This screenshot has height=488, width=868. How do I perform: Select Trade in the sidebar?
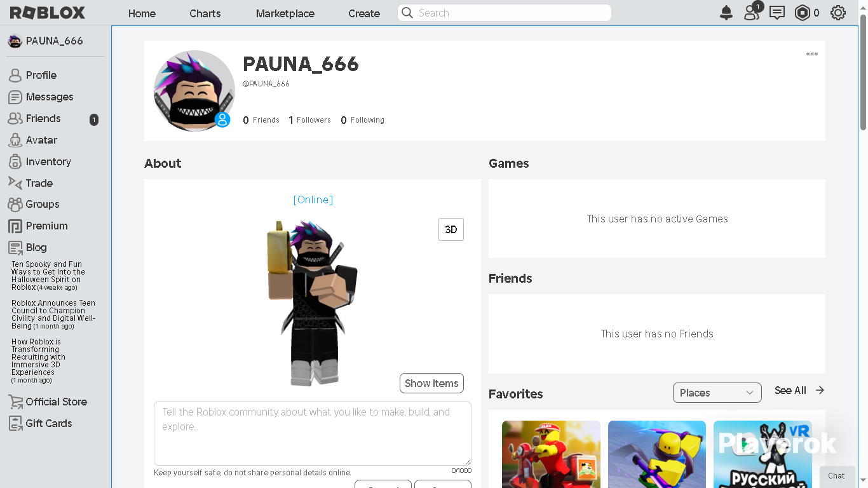point(39,183)
